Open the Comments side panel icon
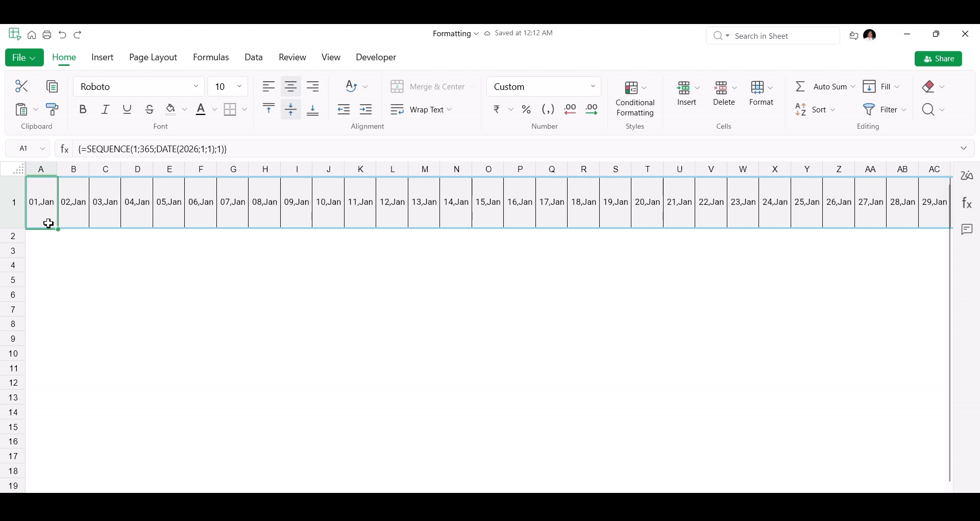This screenshot has width=980, height=521. 967,230
